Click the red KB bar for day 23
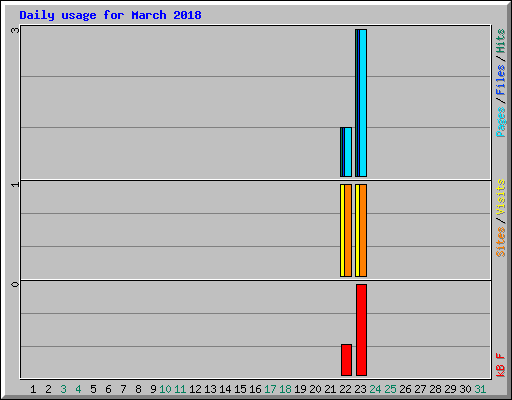The image size is (512, 400). [x=361, y=330]
